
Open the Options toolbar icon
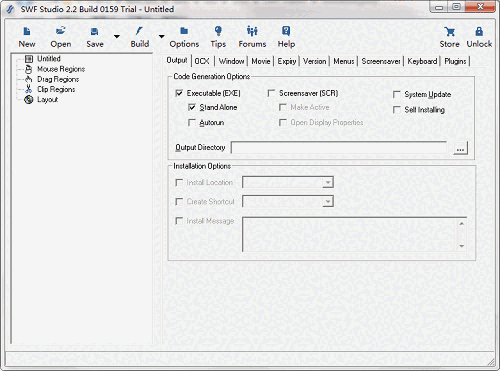[184, 31]
